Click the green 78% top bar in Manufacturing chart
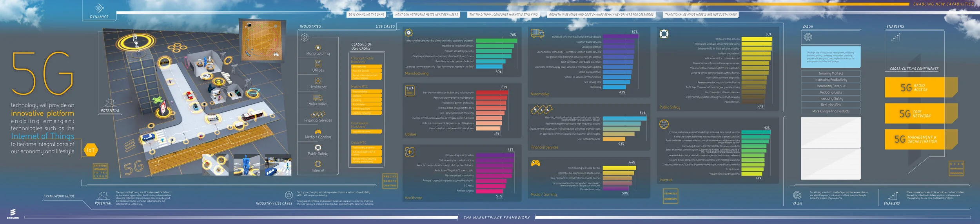 pyautogui.click(x=496, y=40)
